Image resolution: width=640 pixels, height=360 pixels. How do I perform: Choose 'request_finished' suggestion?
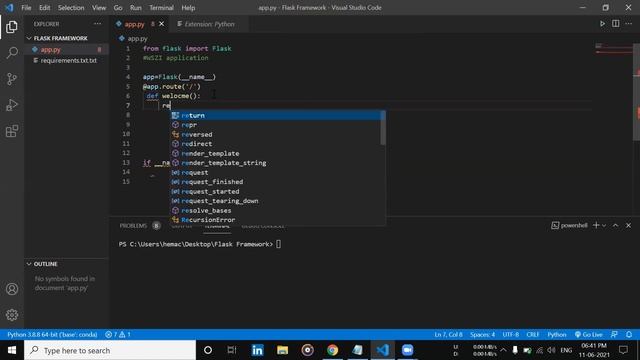[277, 182]
